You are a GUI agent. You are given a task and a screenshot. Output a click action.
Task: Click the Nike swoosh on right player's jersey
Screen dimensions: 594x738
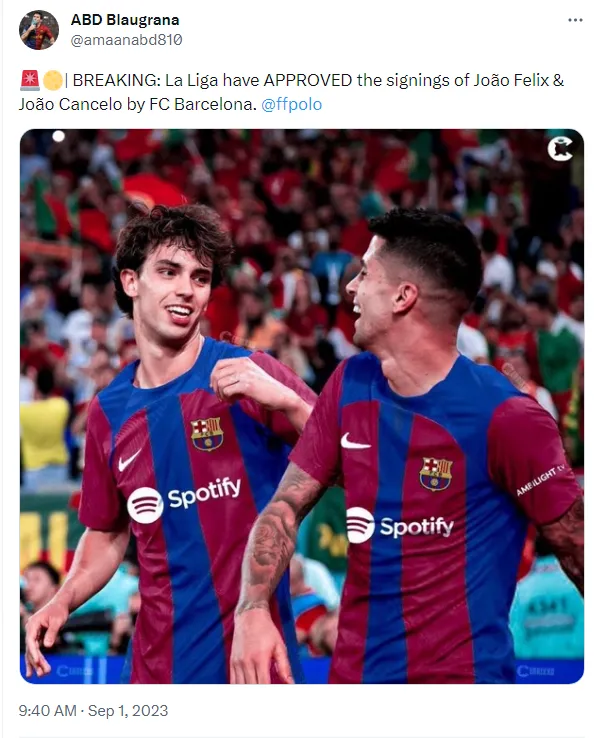coord(355,441)
